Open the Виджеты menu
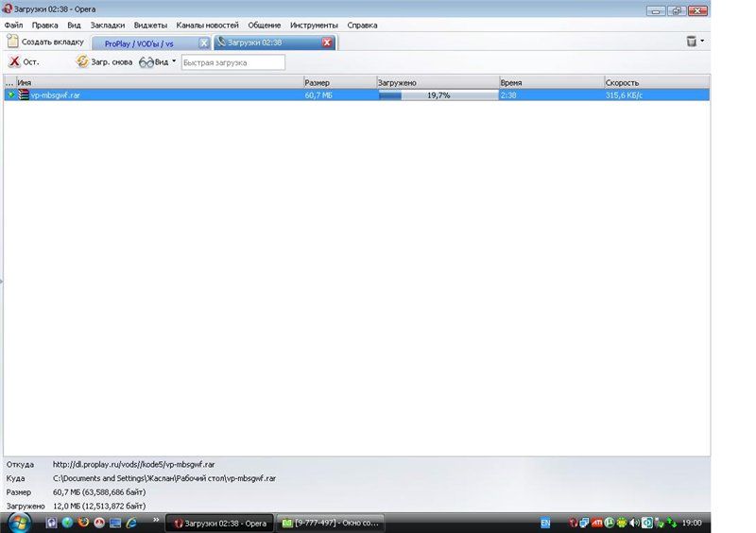This screenshot has width=756, height=533. (x=150, y=26)
